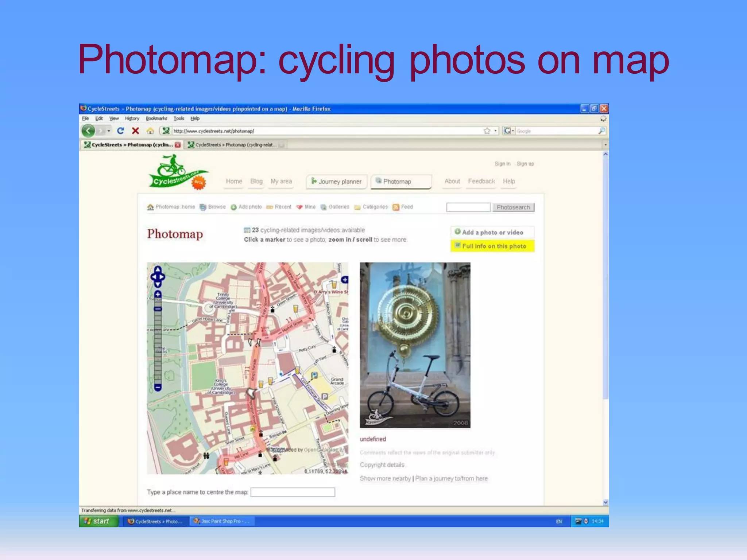
Task: Click the magnifier icon in the Google search box
Action: pos(601,131)
